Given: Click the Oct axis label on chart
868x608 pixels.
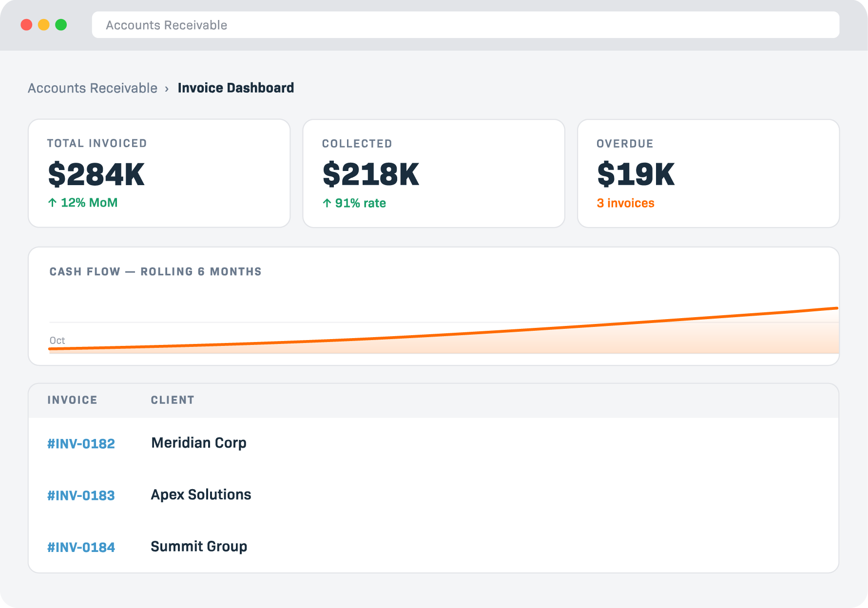Looking at the screenshot, I should click(x=57, y=341).
